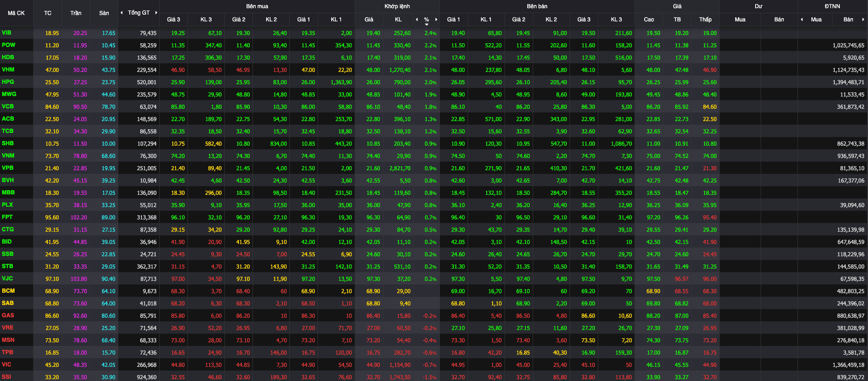The image size is (868, 381).
Task: Open the MWG stock symbol
Action: [x=9, y=94]
